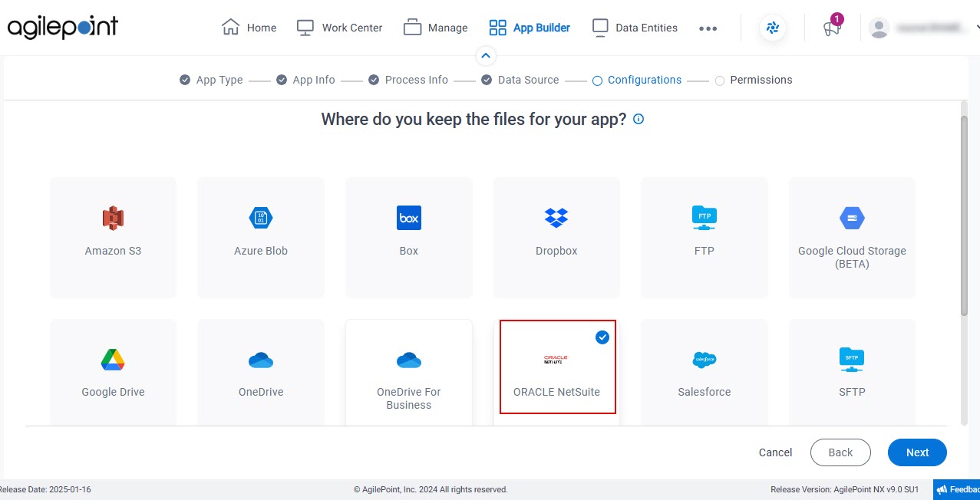Click the Dropbox label
Screen dimensions: 980x500
point(556,251)
